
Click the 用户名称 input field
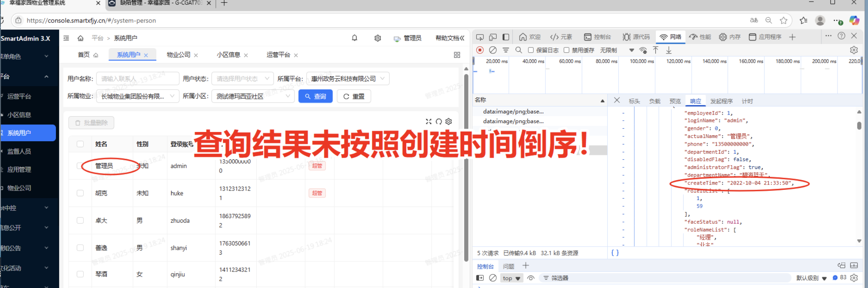tap(137, 79)
